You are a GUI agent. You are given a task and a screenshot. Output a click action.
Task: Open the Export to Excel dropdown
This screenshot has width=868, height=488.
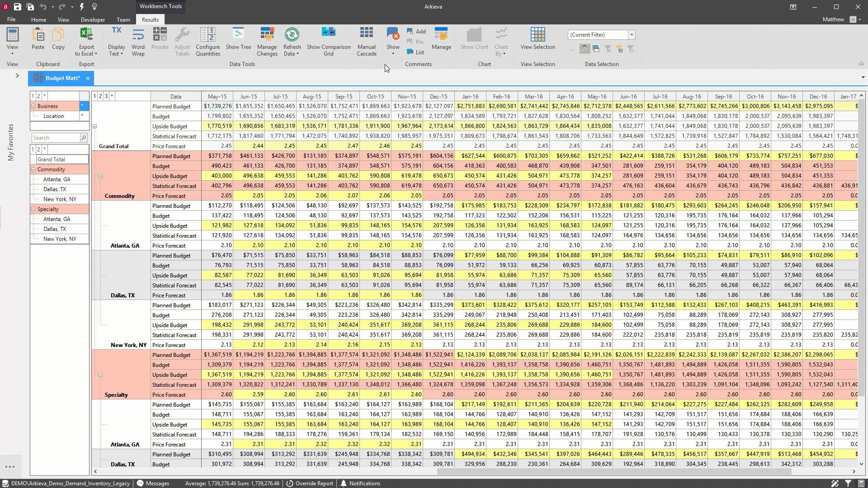tap(86, 42)
